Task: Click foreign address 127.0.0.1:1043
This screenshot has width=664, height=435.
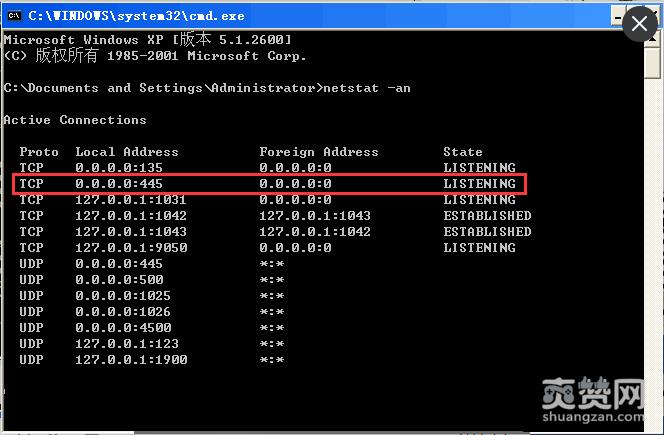Action: (x=315, y=216)
